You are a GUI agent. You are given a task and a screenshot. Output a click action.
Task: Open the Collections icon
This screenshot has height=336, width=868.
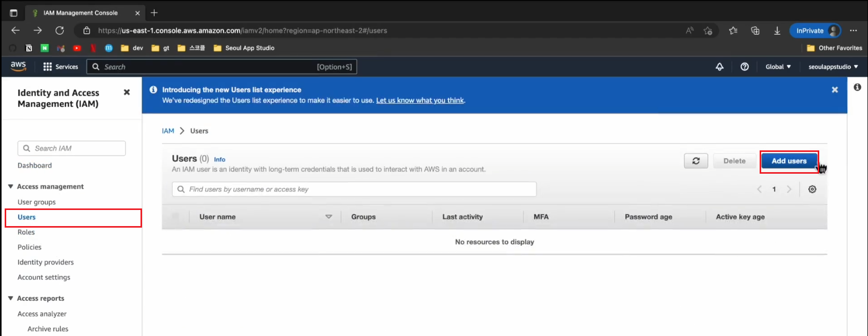click(755, 31)
